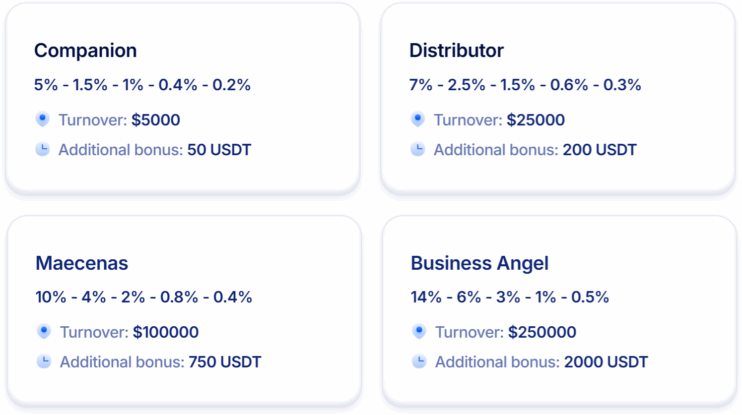Click the Distributor additional bonus clock icon
This screenshot has height=415, width=742.
[x=417, y=149]
